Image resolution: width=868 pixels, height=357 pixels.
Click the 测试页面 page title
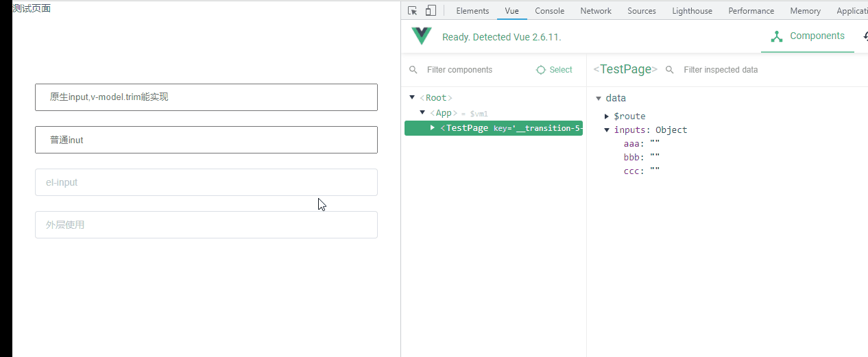point(32,8)
